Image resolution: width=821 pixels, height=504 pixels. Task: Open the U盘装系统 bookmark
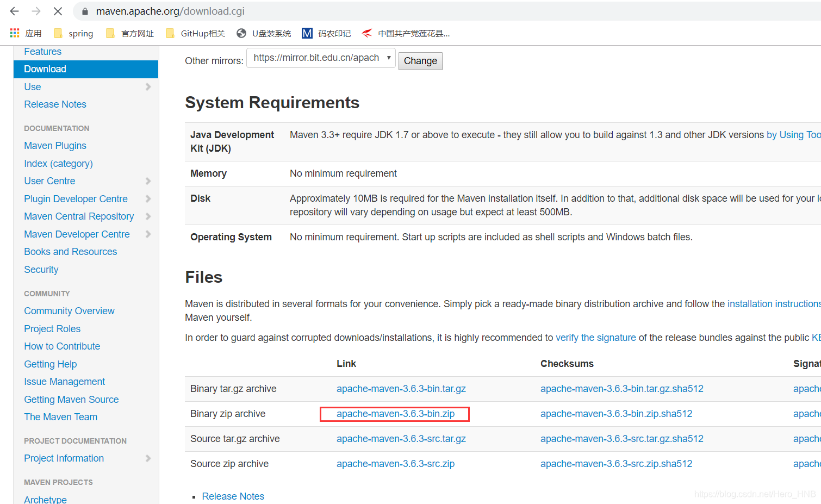[x=264, y=34]
